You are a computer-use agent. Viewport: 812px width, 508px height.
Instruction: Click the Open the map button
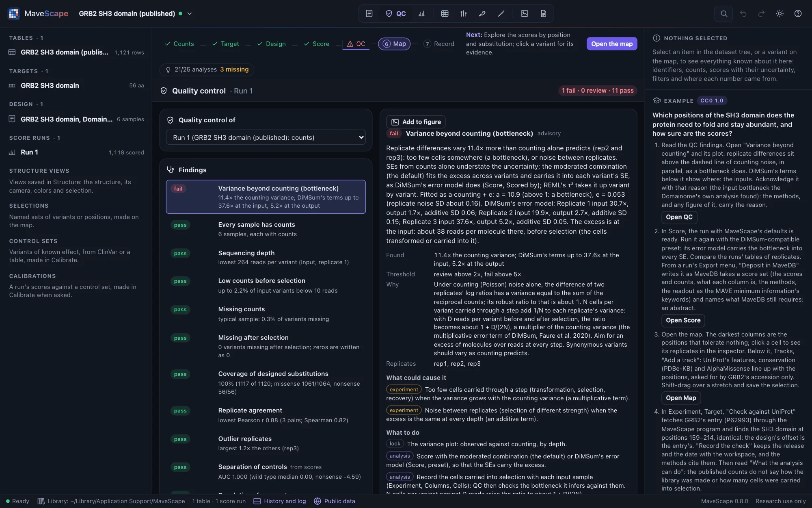tap(611, 44)
